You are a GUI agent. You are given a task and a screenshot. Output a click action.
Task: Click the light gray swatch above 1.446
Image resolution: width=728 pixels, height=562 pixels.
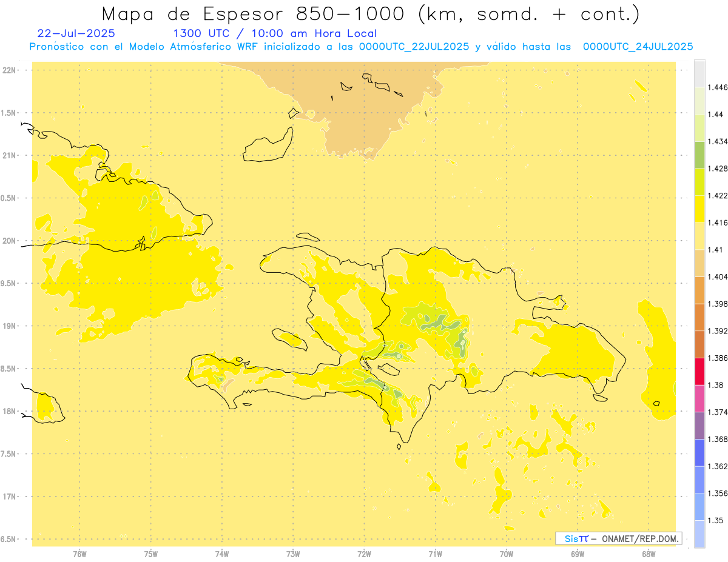pos(699,73)
